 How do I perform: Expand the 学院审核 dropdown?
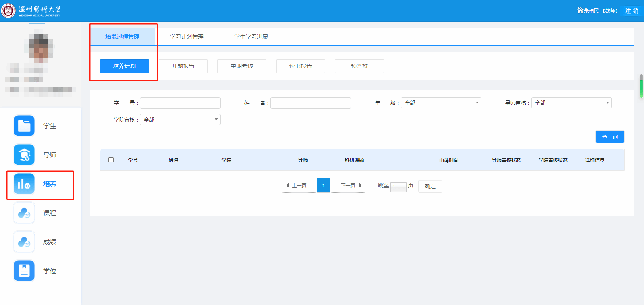click(180, 120)
